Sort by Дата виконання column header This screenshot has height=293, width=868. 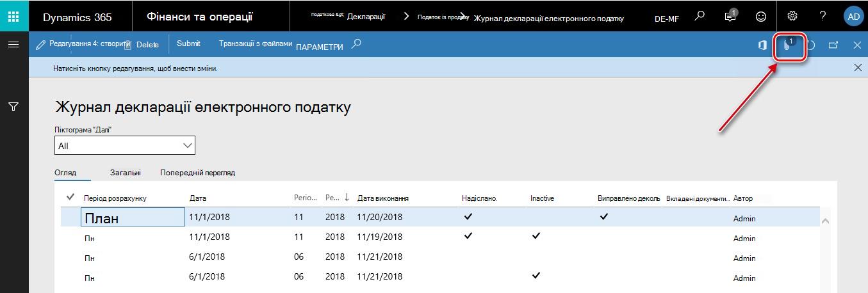point(383,198)
